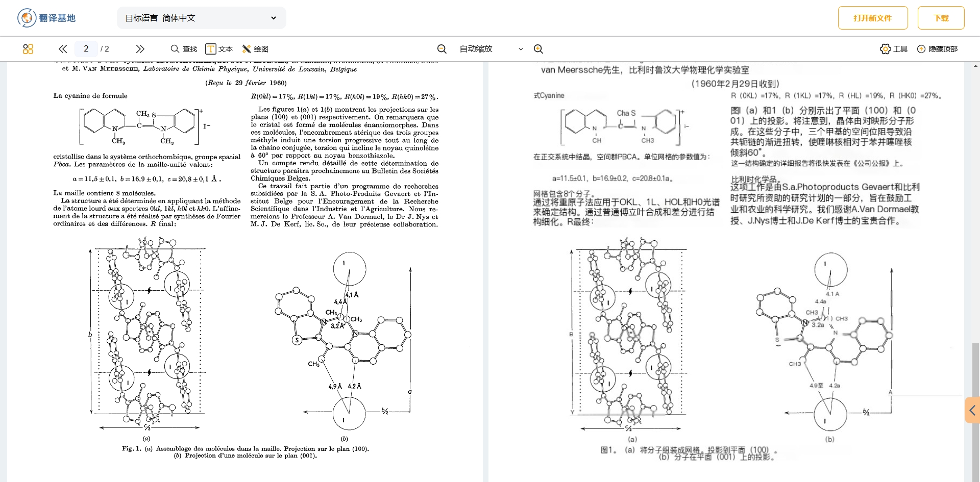Select the 绘图 drawing tool

coord(255,49)
